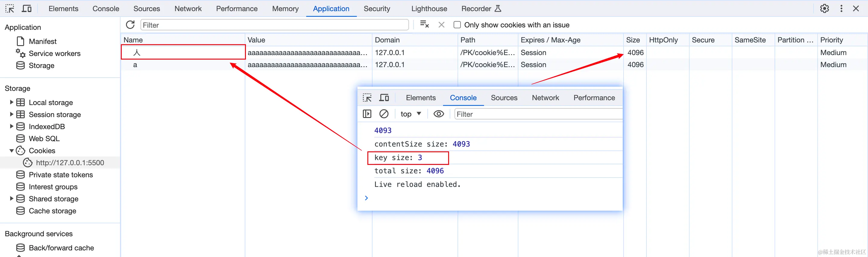
Task: Expand the Shared storage tree
Action: point(11,199)
